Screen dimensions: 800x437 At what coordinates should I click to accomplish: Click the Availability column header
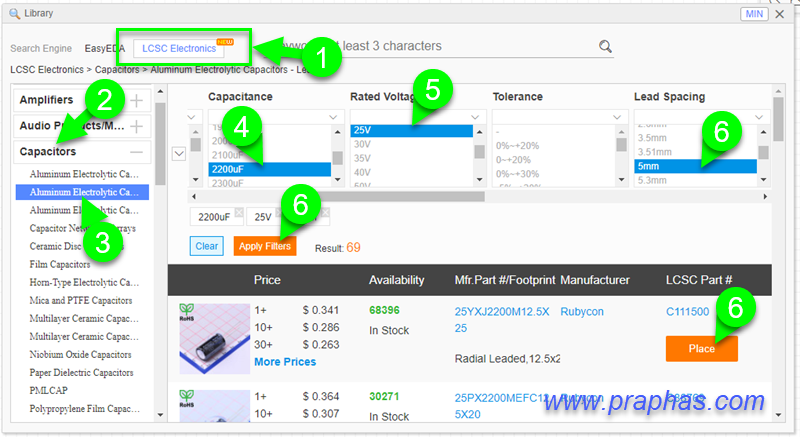396,280
